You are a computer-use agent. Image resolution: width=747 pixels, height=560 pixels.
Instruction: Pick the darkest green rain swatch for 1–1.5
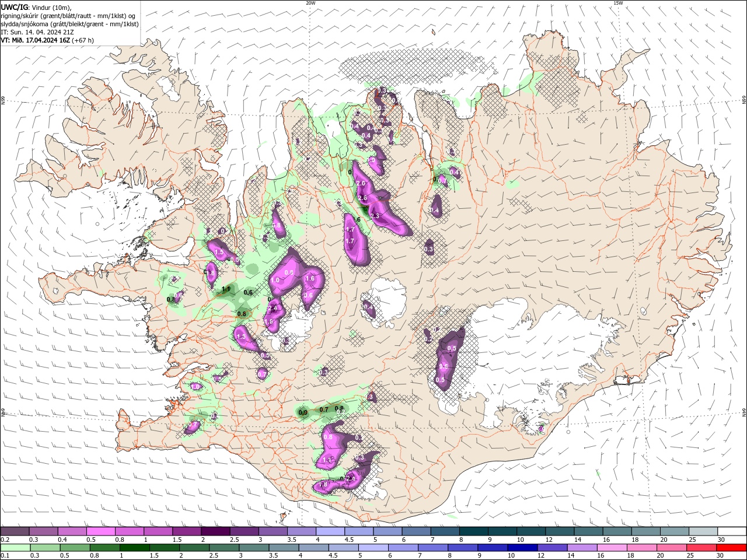pos(134,548)
